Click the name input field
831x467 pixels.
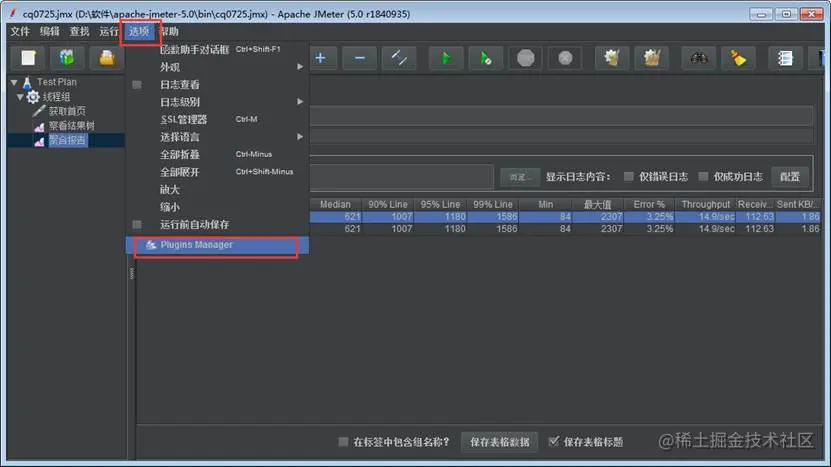[561, 116]
